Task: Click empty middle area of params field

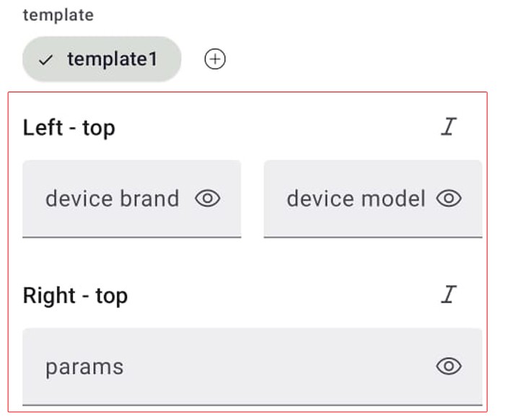Action: click(277, 367)
